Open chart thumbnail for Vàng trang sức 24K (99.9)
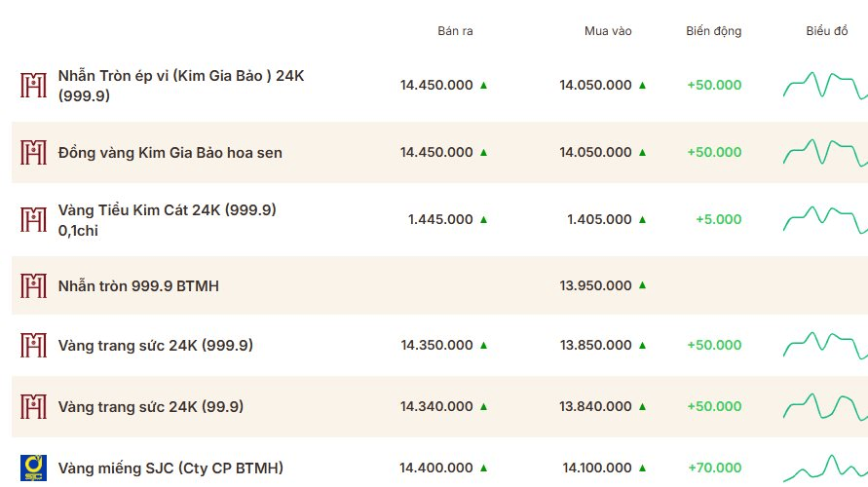 [825, 407]
